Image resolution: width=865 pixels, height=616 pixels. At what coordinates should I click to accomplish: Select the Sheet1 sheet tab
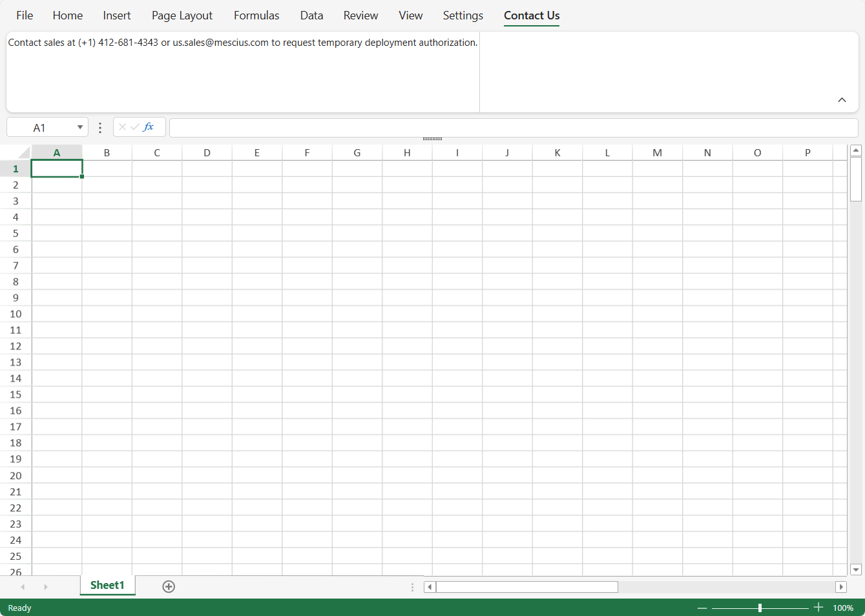coord(107,585)
